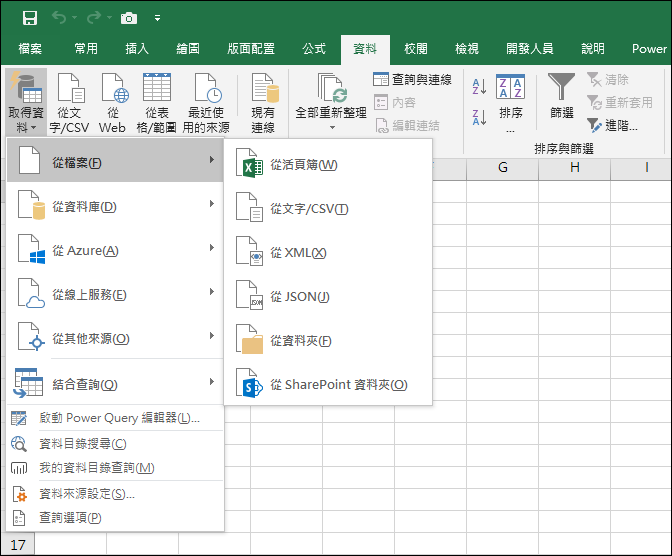Viewport: 672px width, 556px height.
Task: Click the sort A to Z icon
Action: 479,86
